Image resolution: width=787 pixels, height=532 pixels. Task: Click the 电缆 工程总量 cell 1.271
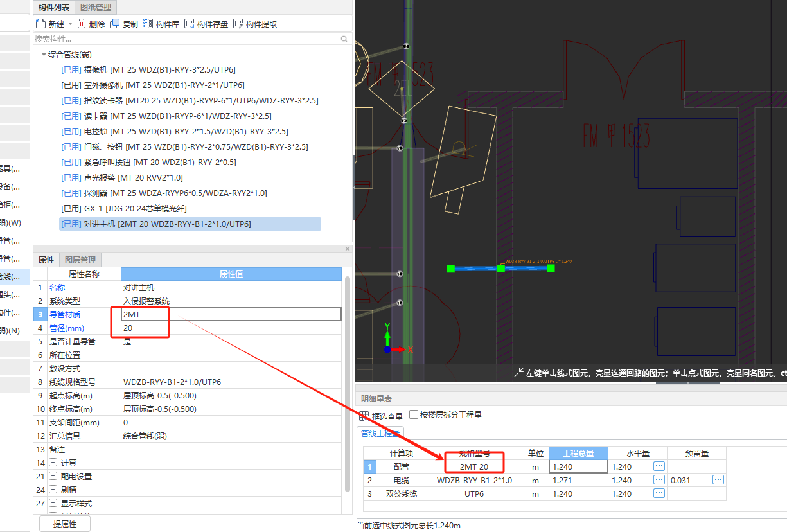[578, 480]
